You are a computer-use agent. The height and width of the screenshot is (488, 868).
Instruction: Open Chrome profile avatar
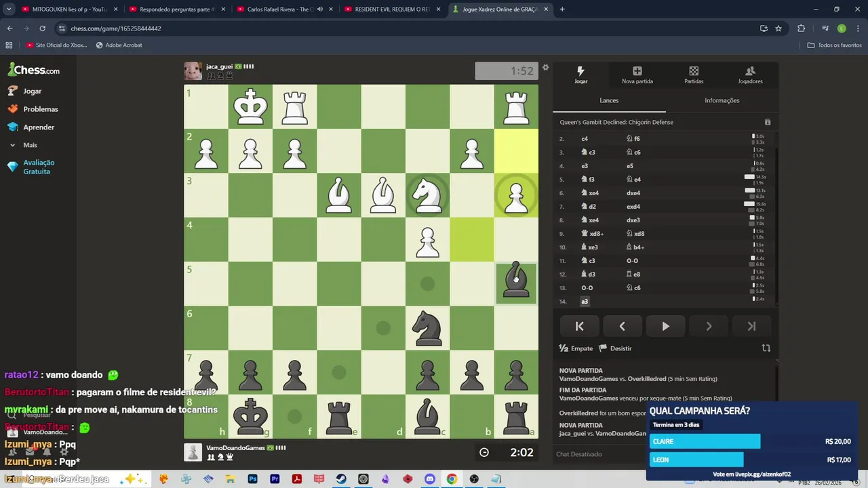pyautogui.click(x=842, y=28)
